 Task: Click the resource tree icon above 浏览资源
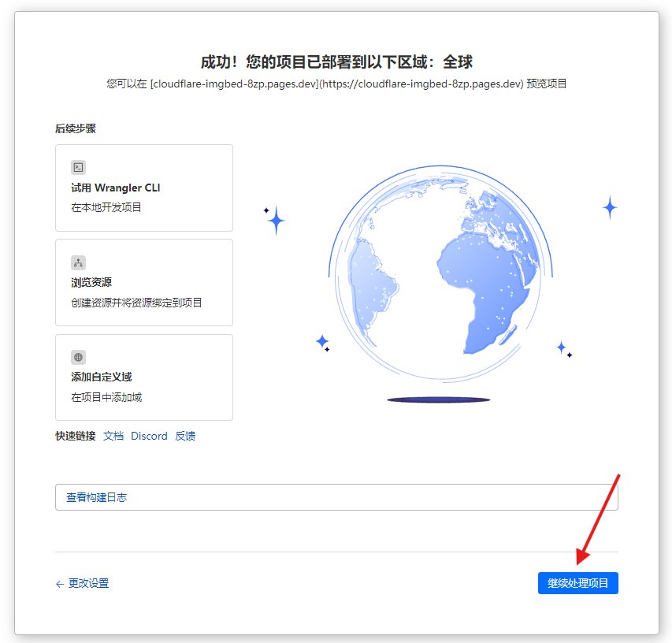[78, 262]
